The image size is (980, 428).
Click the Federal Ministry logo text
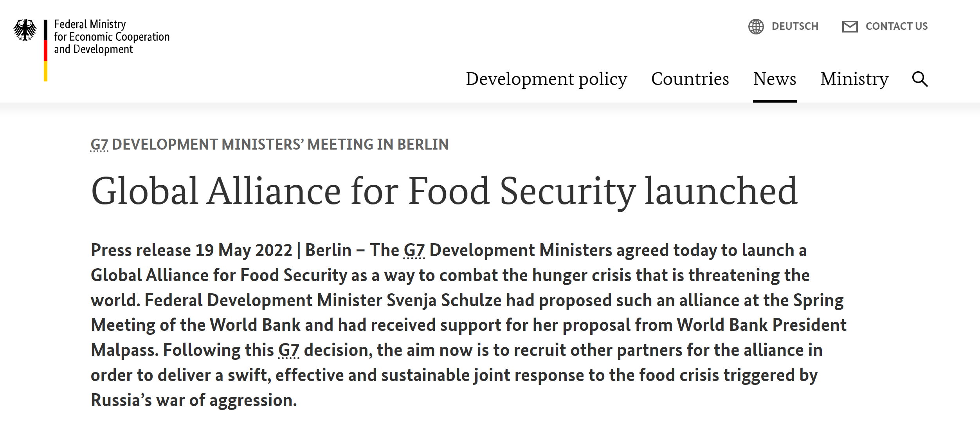click(112, 37)
